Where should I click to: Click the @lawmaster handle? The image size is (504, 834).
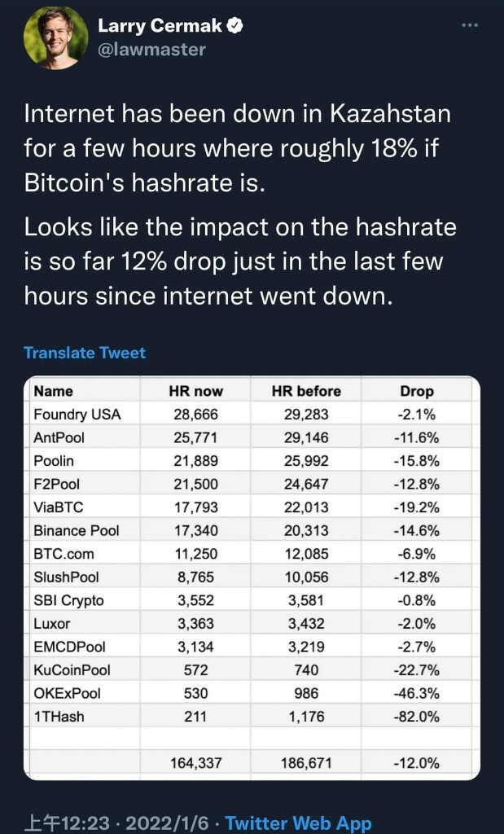point(151,50)
